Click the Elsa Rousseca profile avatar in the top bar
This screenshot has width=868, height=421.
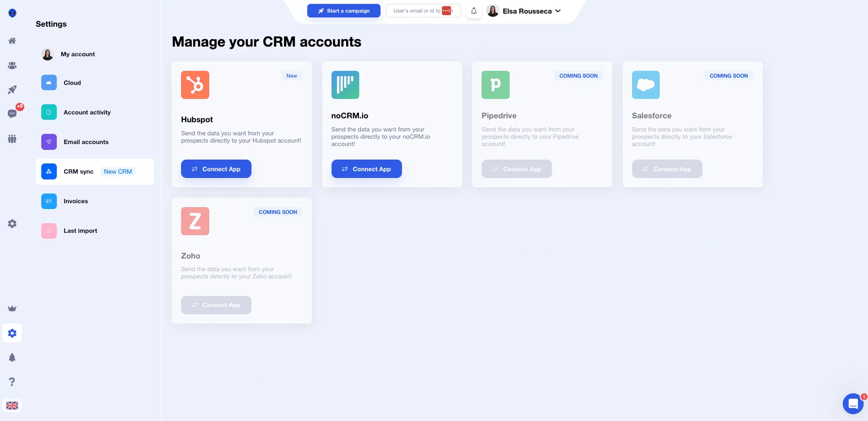click(493, 11)
